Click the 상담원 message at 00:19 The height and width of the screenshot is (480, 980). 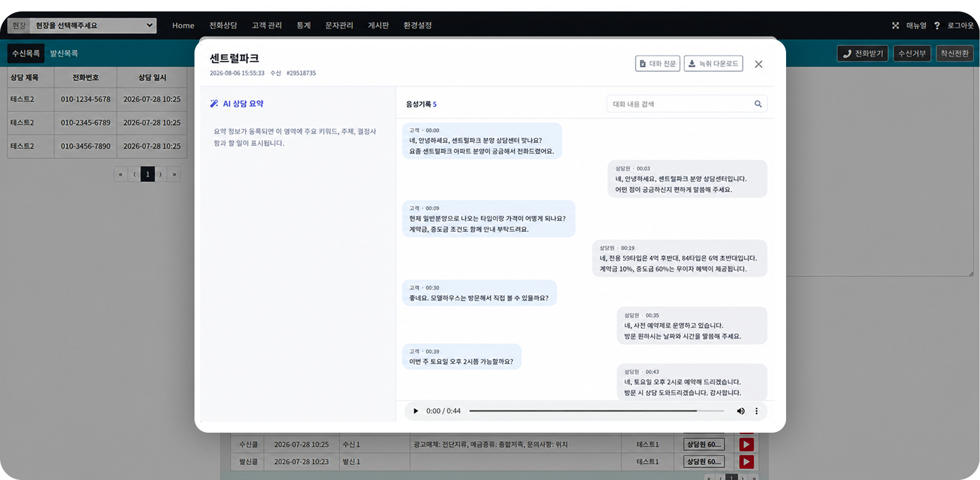tap(680, 259)
